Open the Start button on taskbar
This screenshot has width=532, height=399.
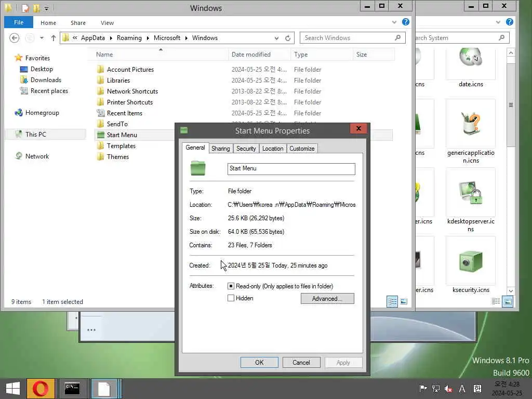(13, 389)
